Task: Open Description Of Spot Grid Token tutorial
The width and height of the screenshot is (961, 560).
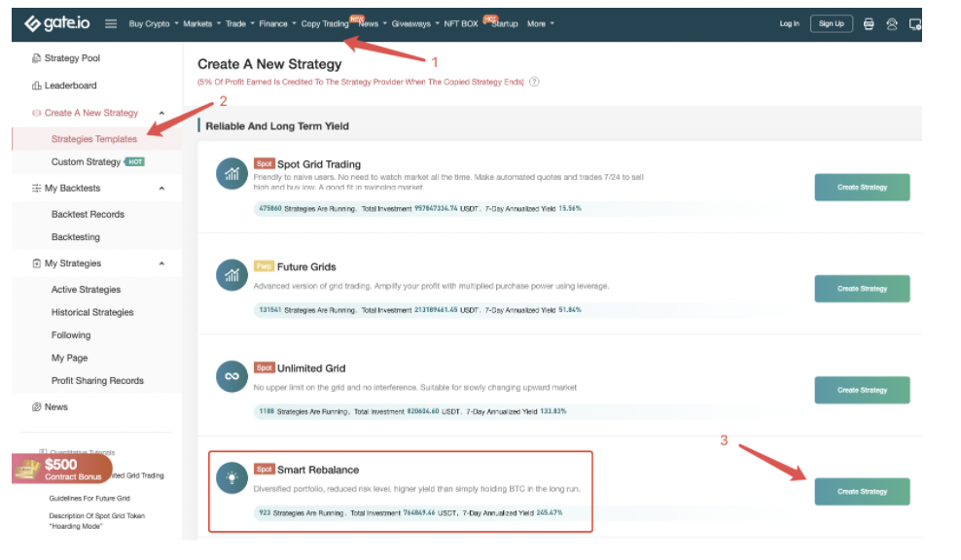Action: tap(97, 521)
